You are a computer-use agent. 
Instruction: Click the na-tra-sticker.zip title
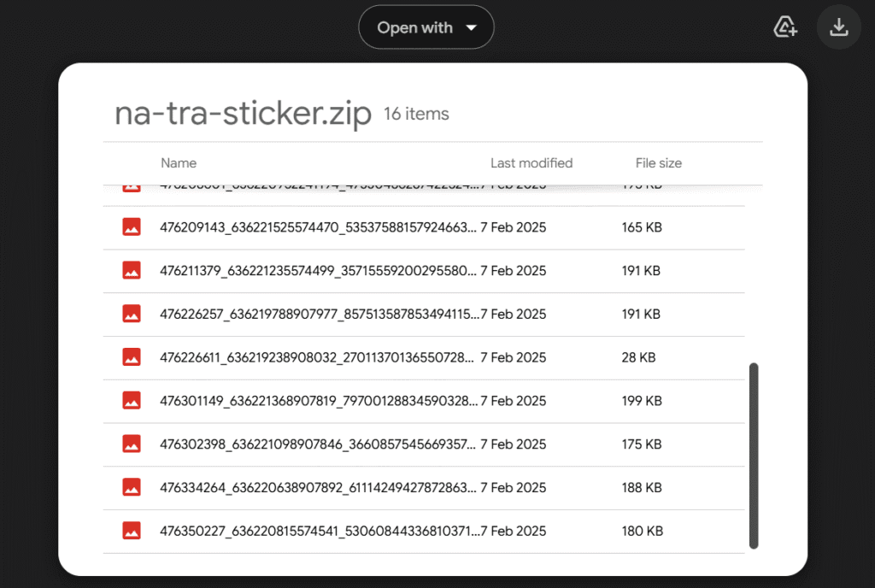243,115
